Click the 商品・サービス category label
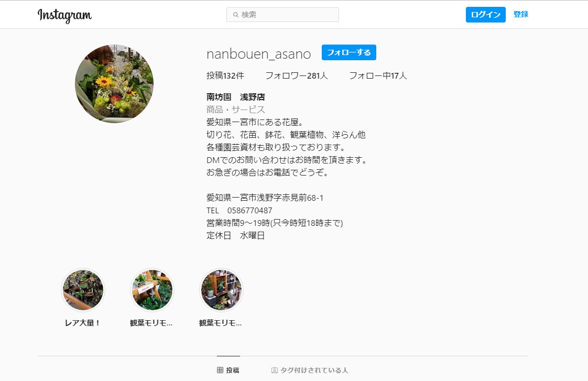 point(235,110)
